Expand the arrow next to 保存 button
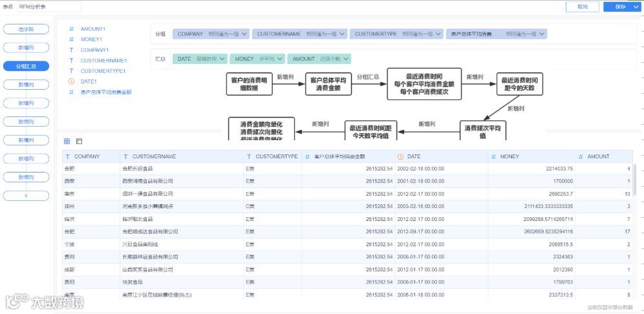Screen dimensions: 644x314 pos(636,6)
